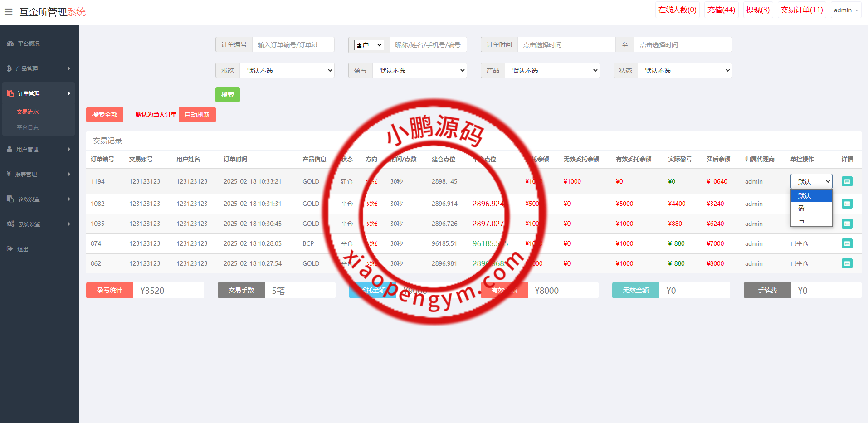Click the detail icon for order 874
The image size is (868, 423).
click(x=846, y=243)
